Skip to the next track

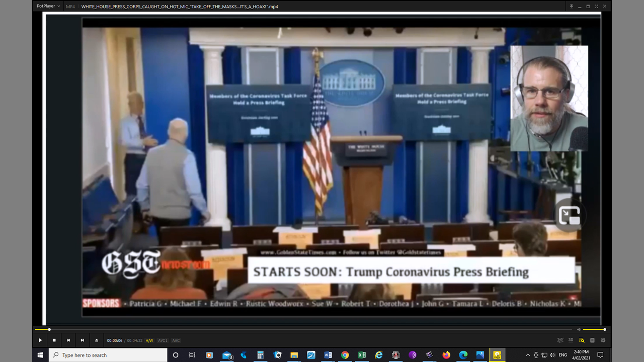[83, 340]
